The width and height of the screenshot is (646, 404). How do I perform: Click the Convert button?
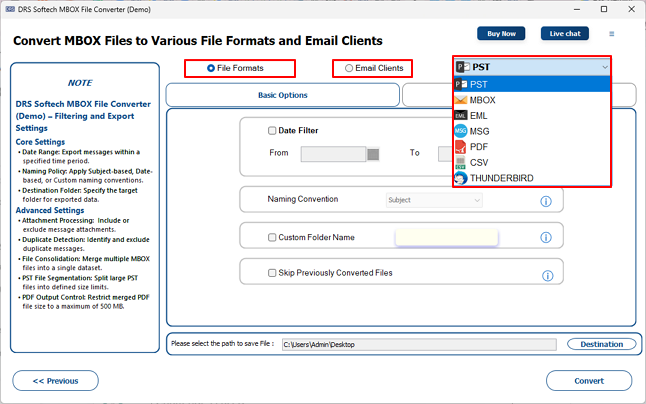(x=589, y=381)
